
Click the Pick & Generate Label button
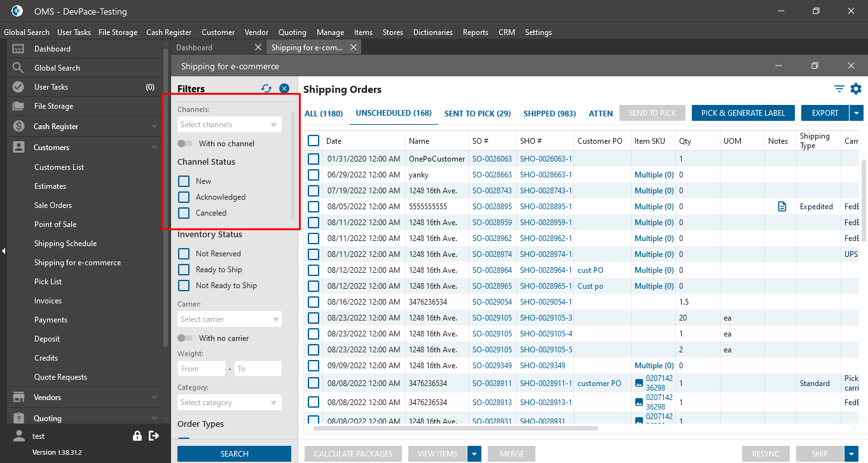click(743, 113)
